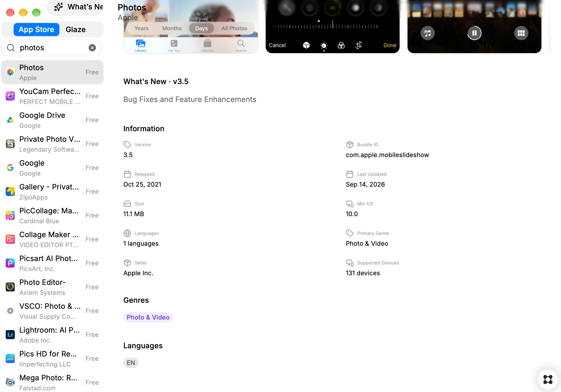Select Photos by Apple in results
Image resolution: width=561 pixels, height=392 pixels.
pos(52,72)
